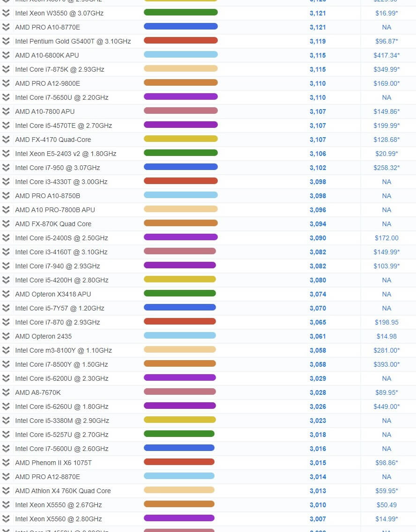The height and width of the screenshot is (532, 416).
Task: Click the yellow bar for AMD FX-4170 Quad-Core
Action: 180,139
